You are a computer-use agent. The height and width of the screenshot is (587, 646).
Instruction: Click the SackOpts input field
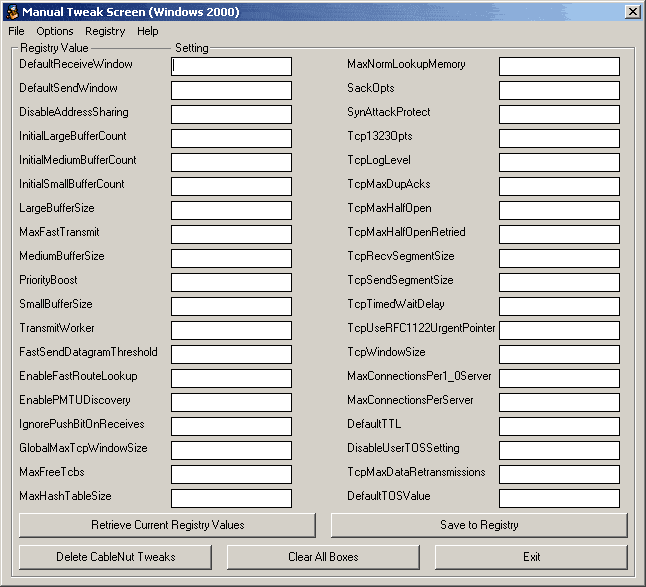pyautogui.click(x=559, y=90)
